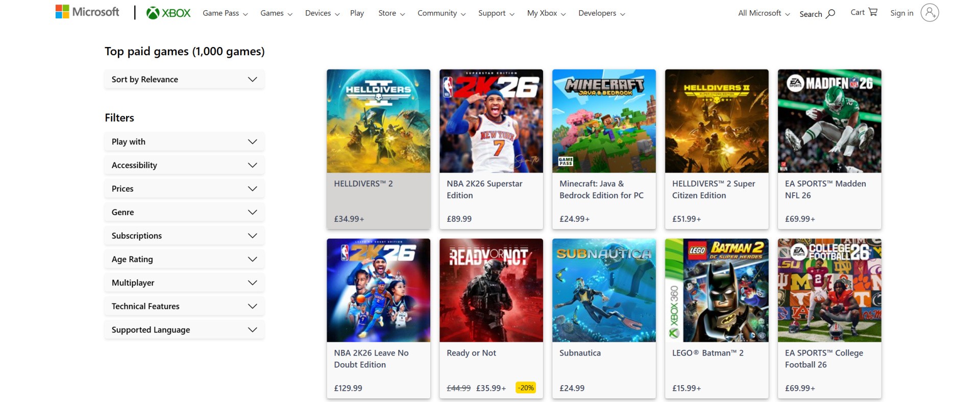This screenshot has height=402, width=980.
Task: Expand the My Xbox menu
Action: point(546,13)
